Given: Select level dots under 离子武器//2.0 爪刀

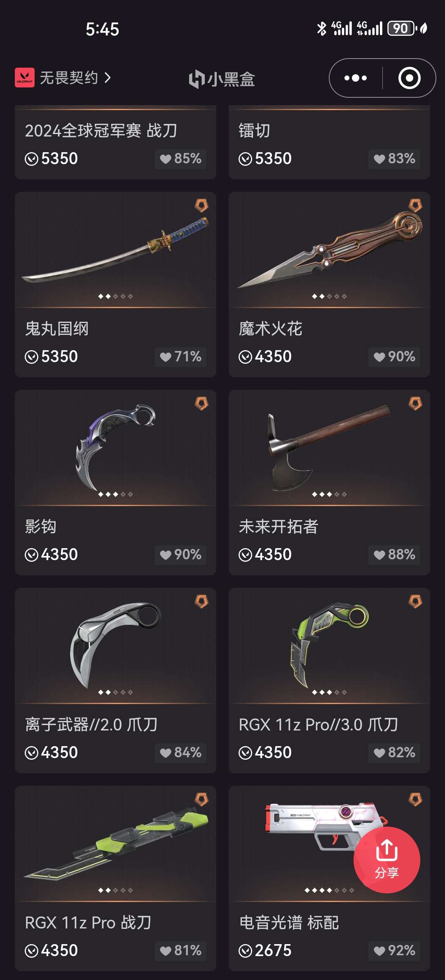Looking at the screenshot, I should 115,692.
